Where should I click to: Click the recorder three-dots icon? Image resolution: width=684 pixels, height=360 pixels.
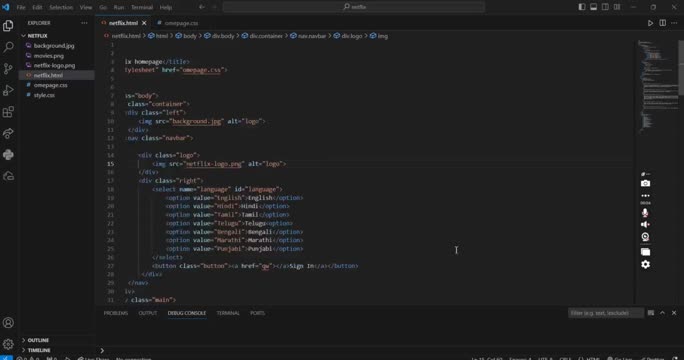pos(645,195)
